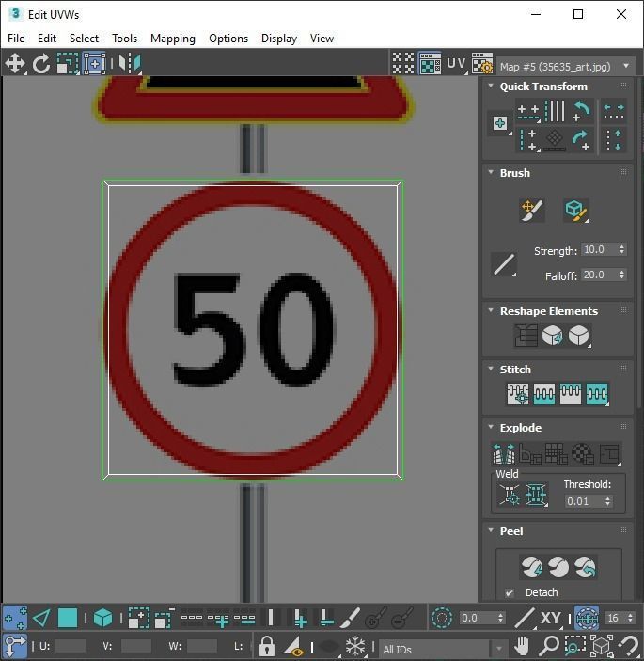Select the Scale tool

point(68,64)
